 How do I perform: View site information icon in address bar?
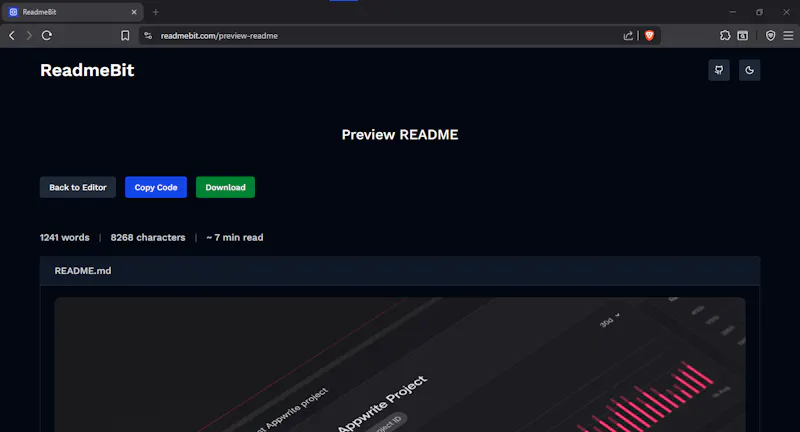(148, 36)
